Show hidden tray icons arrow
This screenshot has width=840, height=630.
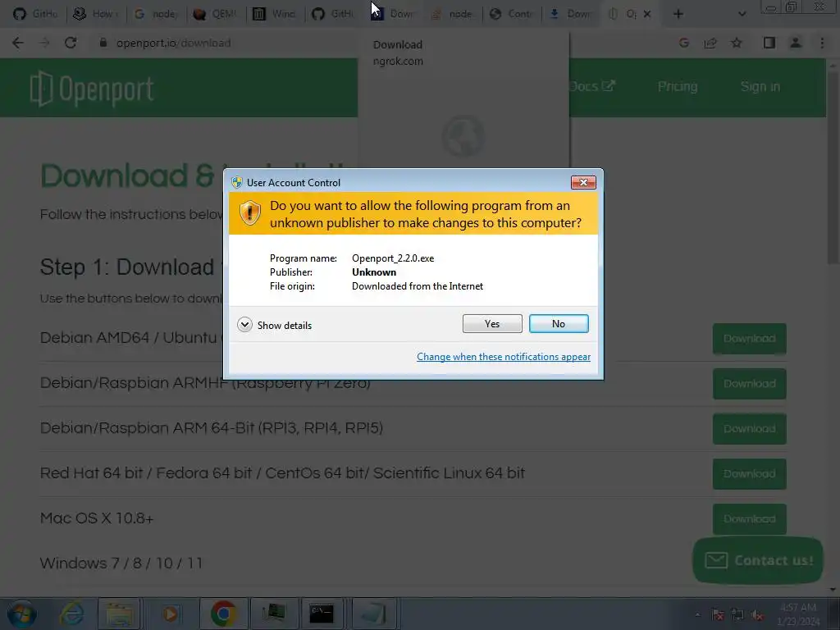[697, 614]
